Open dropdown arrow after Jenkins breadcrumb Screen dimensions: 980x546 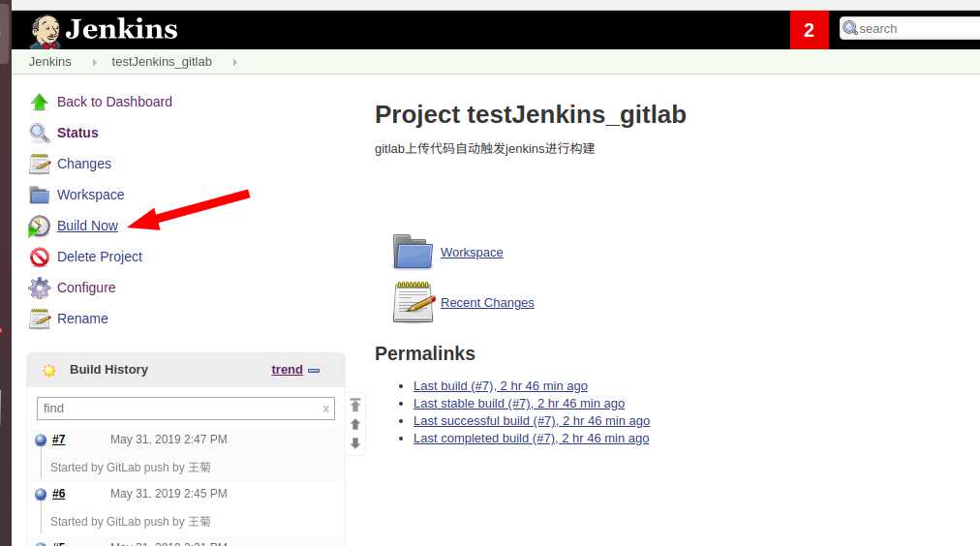(x=94, y=63)
